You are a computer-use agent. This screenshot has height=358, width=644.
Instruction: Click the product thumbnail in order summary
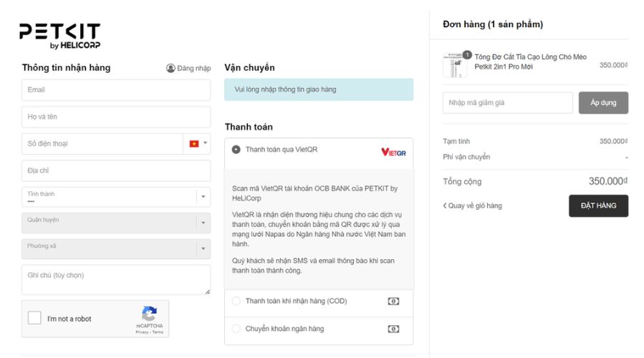(x=454, y=65)
